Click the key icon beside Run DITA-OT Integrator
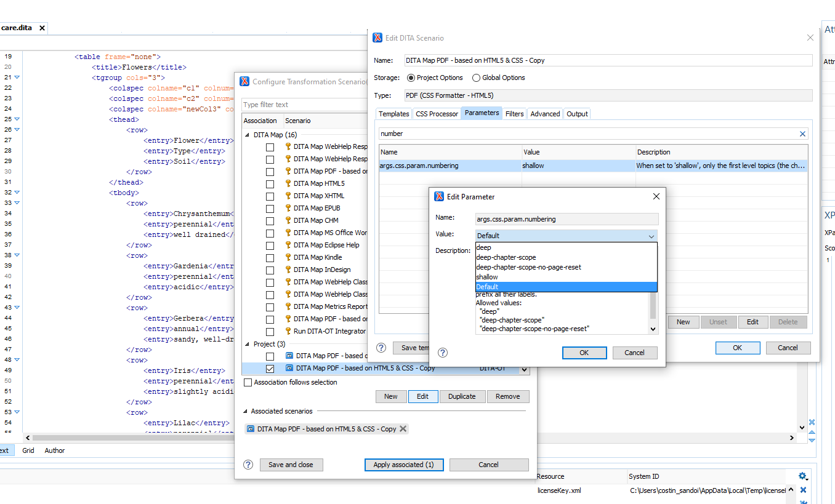 tap(288, 331)
